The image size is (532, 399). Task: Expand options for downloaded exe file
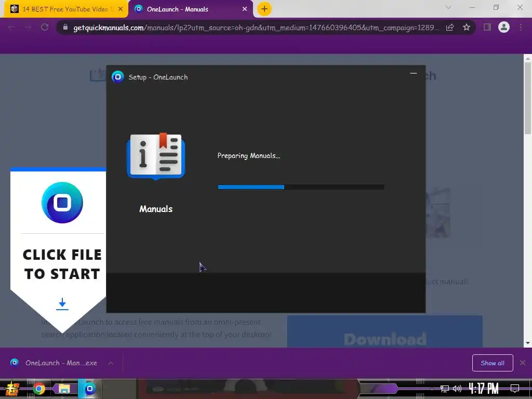[x=111, y=363]
